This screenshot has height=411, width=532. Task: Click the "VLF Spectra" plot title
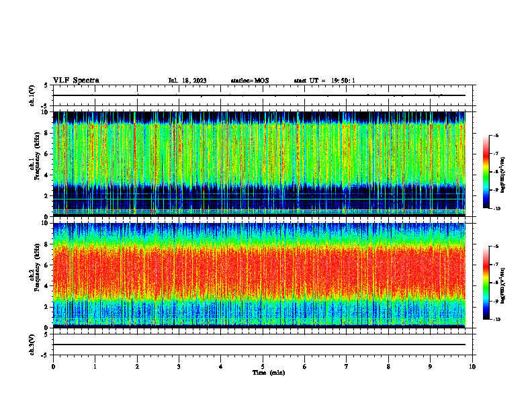(76, 81)
